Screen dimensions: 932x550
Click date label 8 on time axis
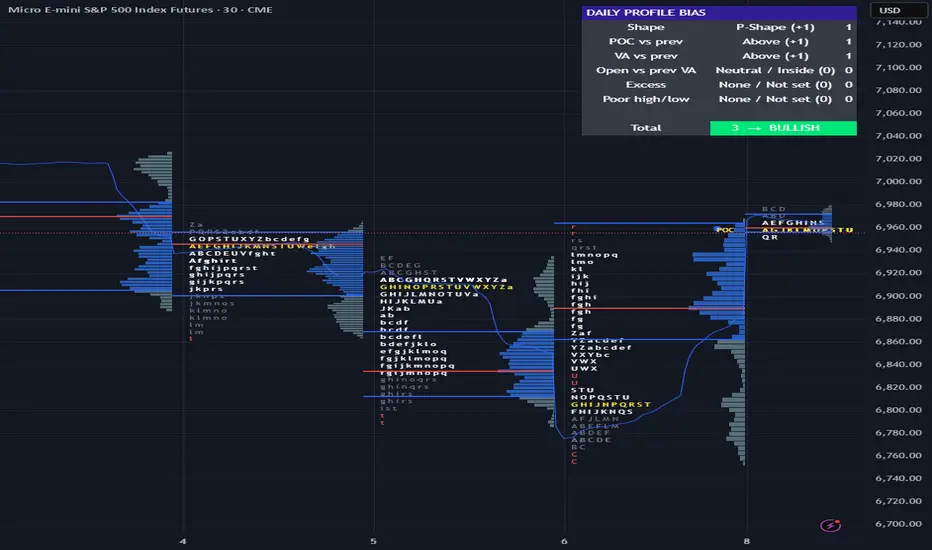click(x=747, y=541)
